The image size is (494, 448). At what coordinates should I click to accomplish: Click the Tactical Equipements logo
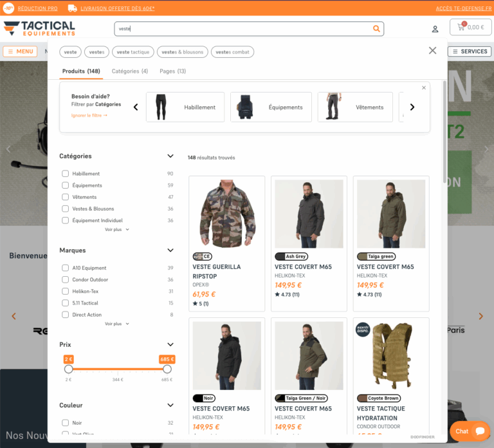(x=39, y=28)
